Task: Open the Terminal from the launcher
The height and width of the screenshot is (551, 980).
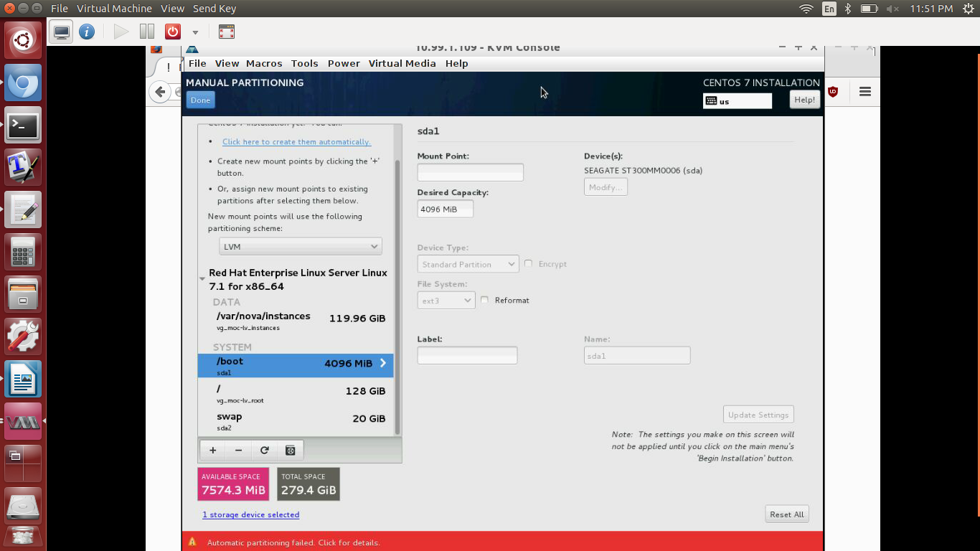Action: click(x=23, y=126)
